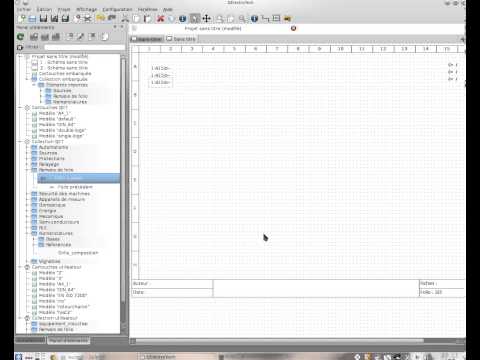
Task: Open the Configuration menu
Action: point(117,9)
